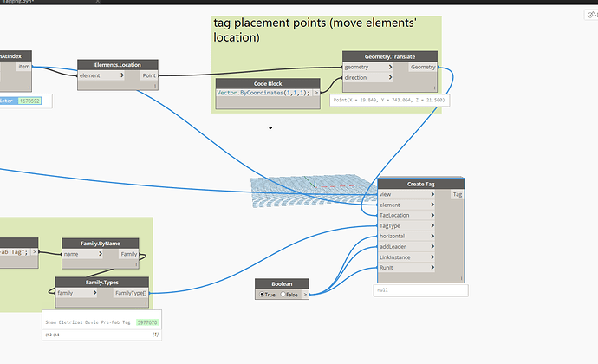
Task: Click the Family.Types node header
Action: tap(101, 283)
